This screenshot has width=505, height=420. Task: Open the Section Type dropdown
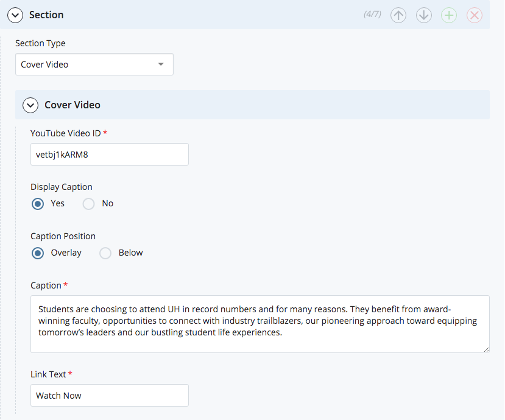[x=94, y=65]
